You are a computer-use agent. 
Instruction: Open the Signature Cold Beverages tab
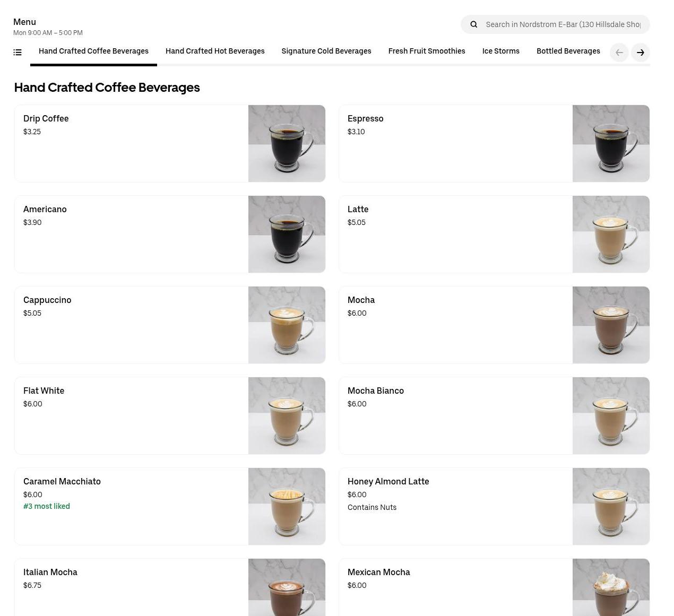[x=326, y=51]
